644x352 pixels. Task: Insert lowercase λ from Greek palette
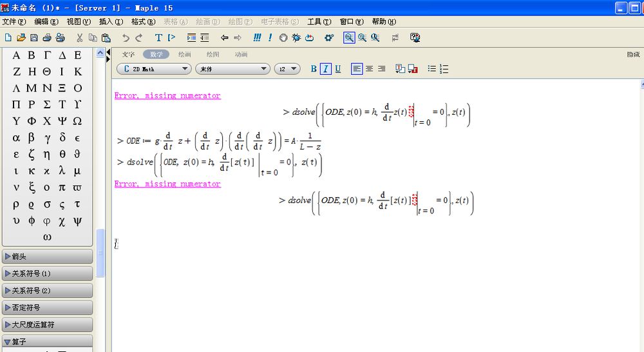coord(62,171)
